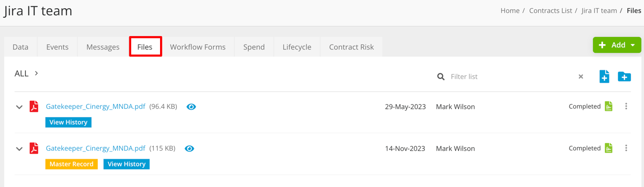Click PDF icon of the 115 KB file

point(34,148)
